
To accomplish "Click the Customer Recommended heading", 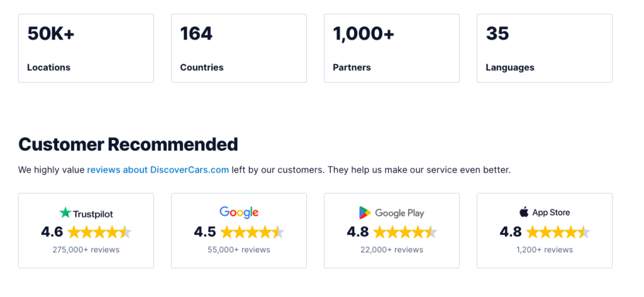I will tap(128, 144).
